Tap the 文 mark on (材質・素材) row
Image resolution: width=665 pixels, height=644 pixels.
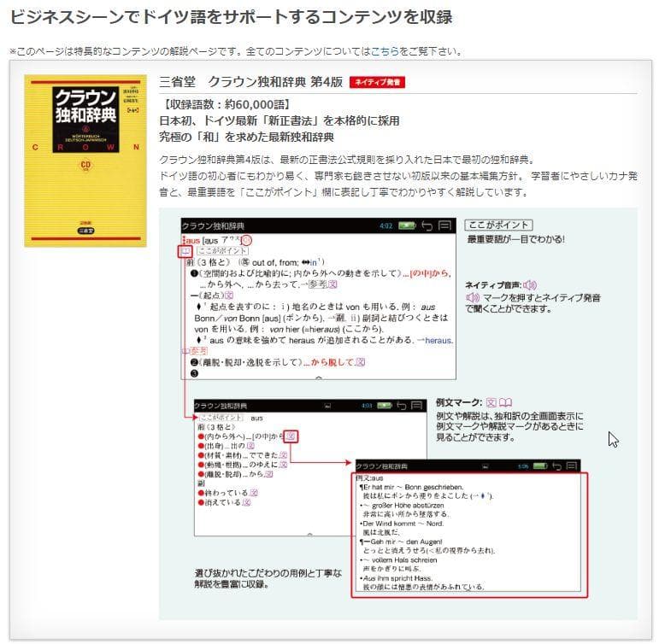(x=283, y=455)
